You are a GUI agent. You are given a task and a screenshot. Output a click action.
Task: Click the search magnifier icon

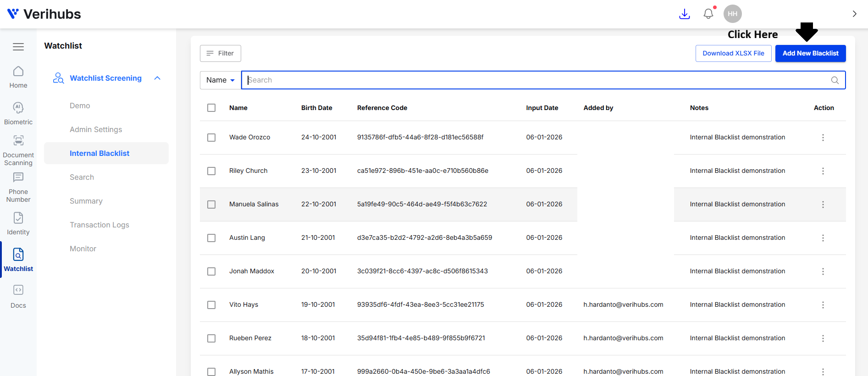pyautogui.click(x=835, y=80)
